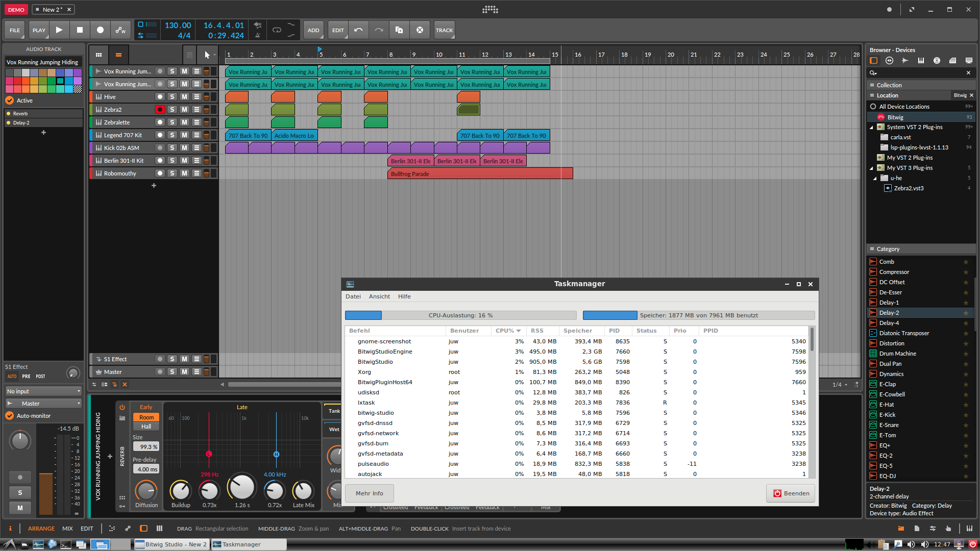
Task: Open the Master output dropdown
Action: pyautogui.click(x=43, y=404)
